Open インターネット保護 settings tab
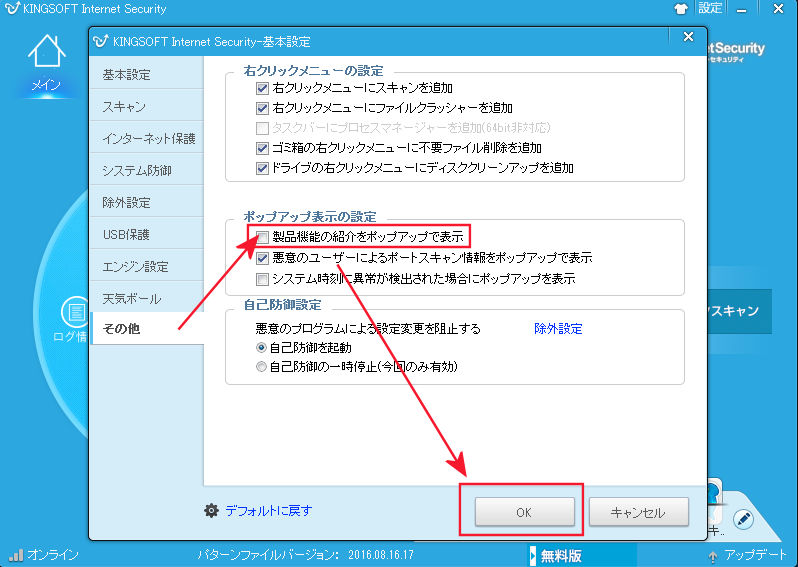 tap(147, 138)
